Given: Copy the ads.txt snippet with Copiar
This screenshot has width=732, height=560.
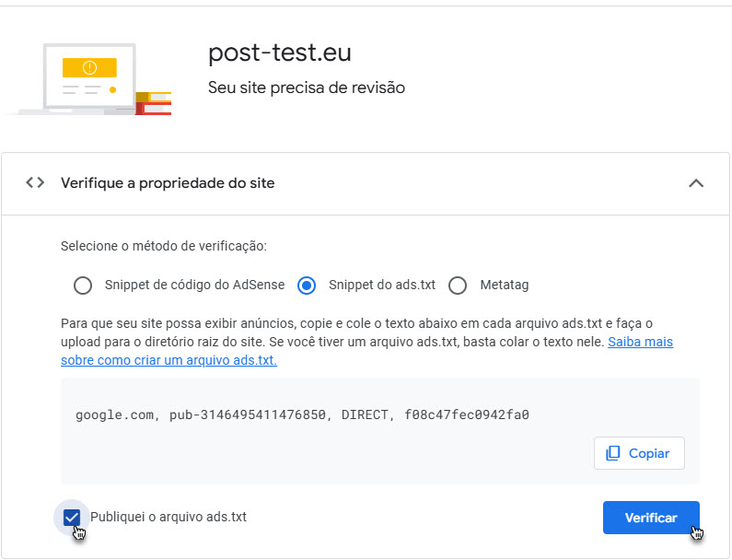Looking at the screenshot, I should 639,453.
